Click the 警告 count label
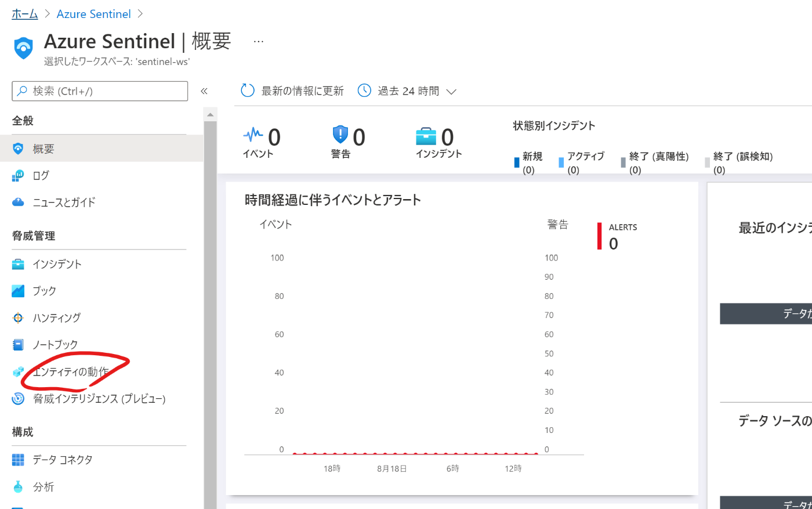 [340, 154]
